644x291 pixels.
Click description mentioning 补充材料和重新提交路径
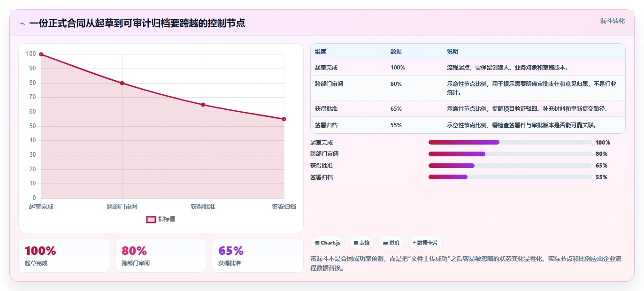[528, 109]
